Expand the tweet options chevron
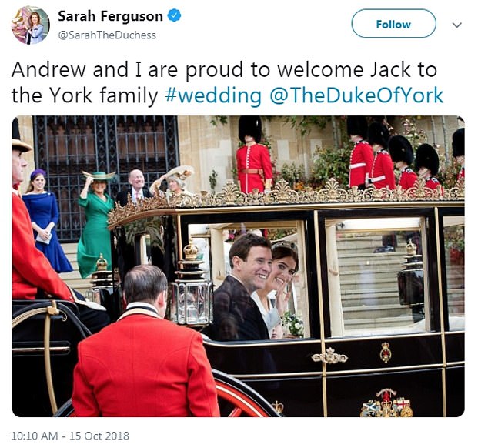Viewport: 488px width, 448px height. (456, 25)
